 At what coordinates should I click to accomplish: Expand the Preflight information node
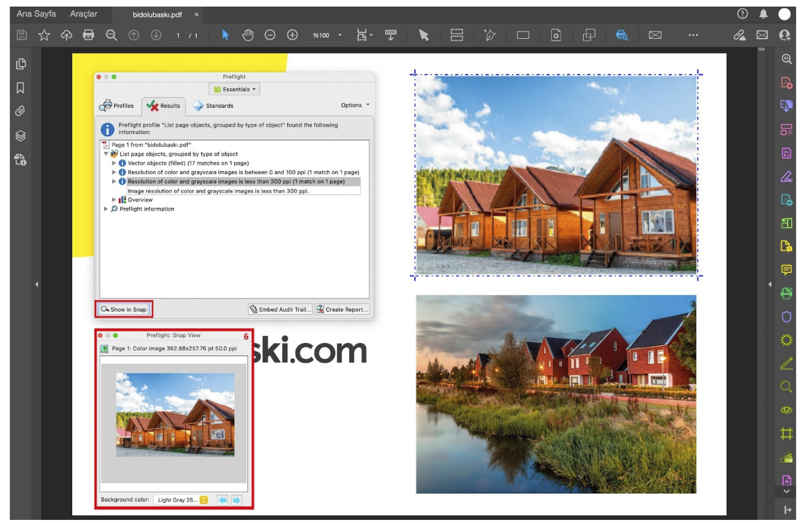pyautogui.click(x=106, y=209)
